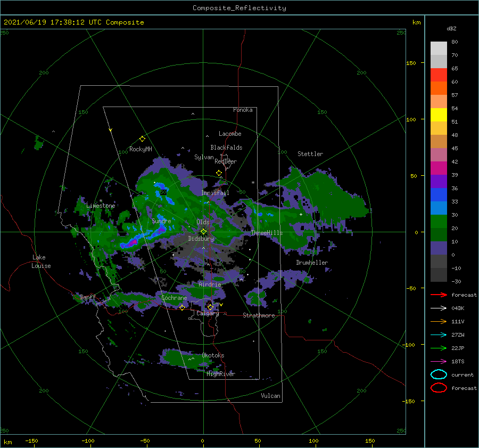The width and height of the screenshot is (479, 448).
Task: Click the Airdrie city label
Action: [x=210, y=284]
